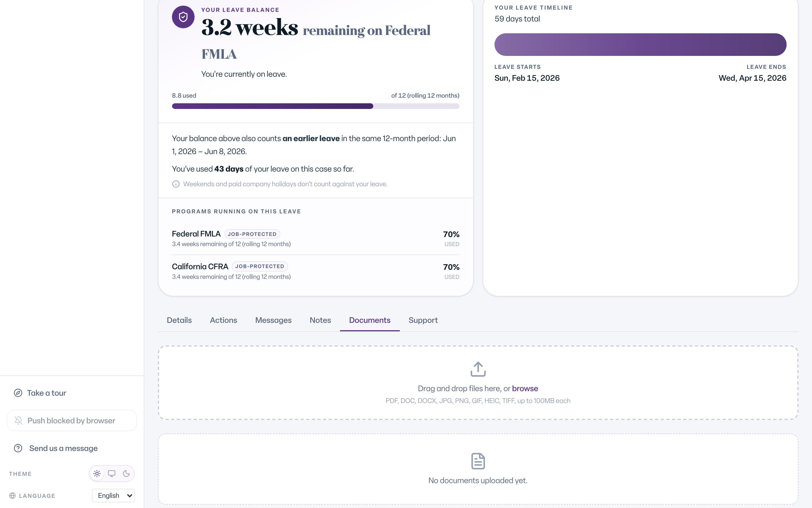
Task: Click the globe icon next to Language
Action: (x=12, y=496)
